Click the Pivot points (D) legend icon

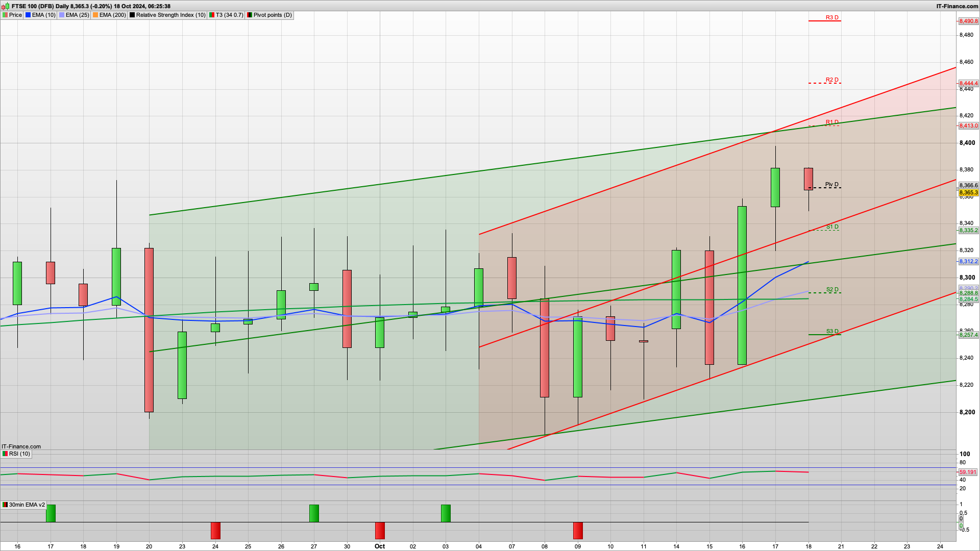[x=249, y=15]
